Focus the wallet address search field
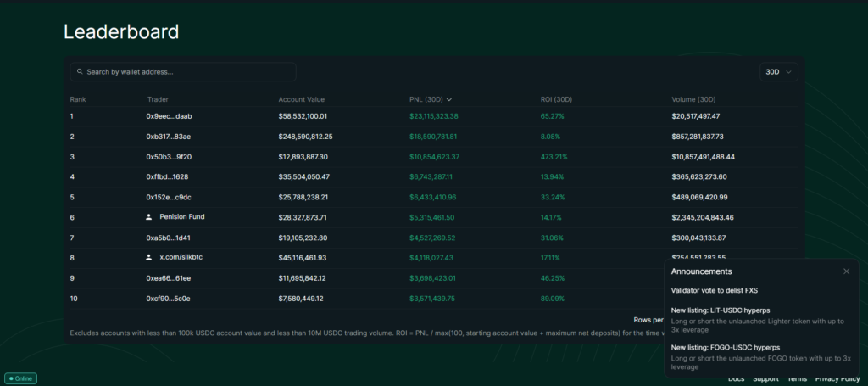The image size is (868, 386). coord(186,72)
